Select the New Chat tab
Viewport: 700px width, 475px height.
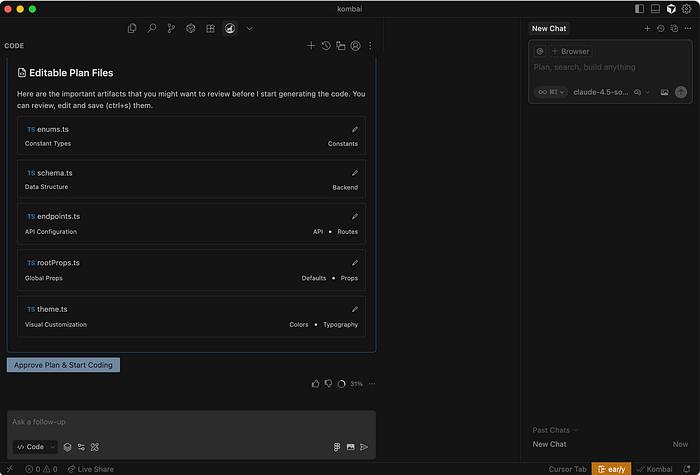pyautogui.click(x=548, y=29)
